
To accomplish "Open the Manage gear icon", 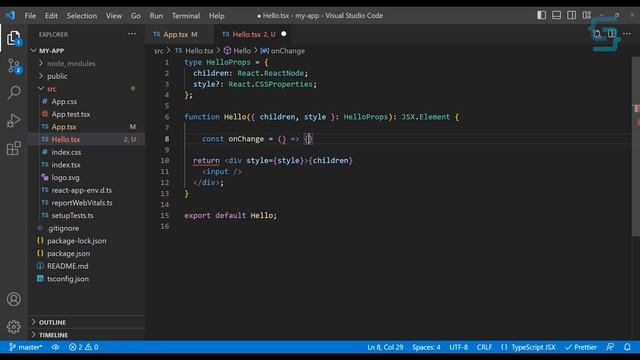I will pos(13,327).
